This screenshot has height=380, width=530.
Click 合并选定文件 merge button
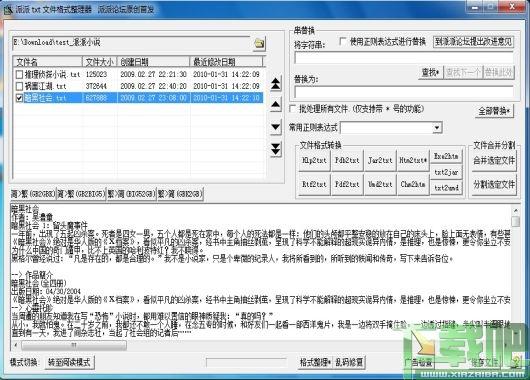494,160
